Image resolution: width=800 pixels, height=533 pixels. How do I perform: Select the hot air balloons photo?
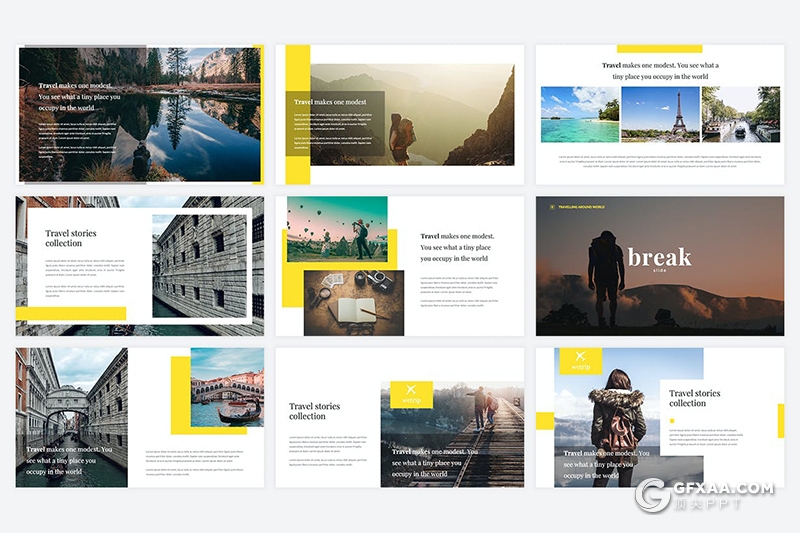336,228
